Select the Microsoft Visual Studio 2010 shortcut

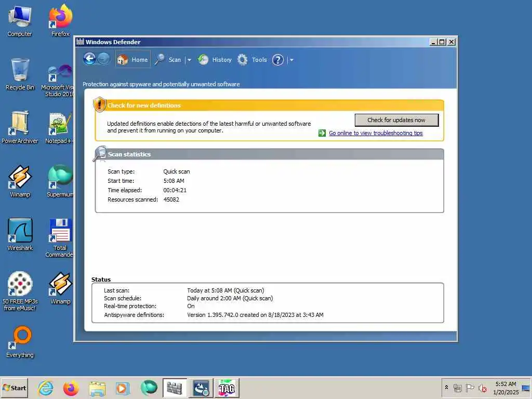pyautogui.click(x=58, y=81)
